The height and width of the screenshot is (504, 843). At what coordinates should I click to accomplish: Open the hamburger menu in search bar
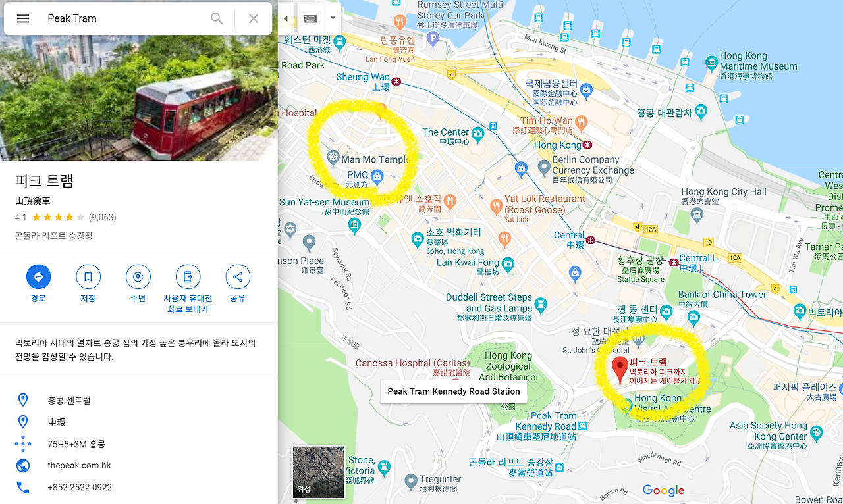pyautogui.click(x=23, y=18)
